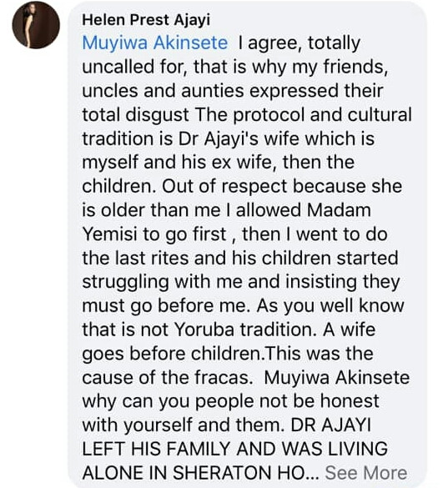Click the word 'protocol' in the comment
Viewport: 448px width, 488px height.
pyautogui.click(x=269, y=114)
